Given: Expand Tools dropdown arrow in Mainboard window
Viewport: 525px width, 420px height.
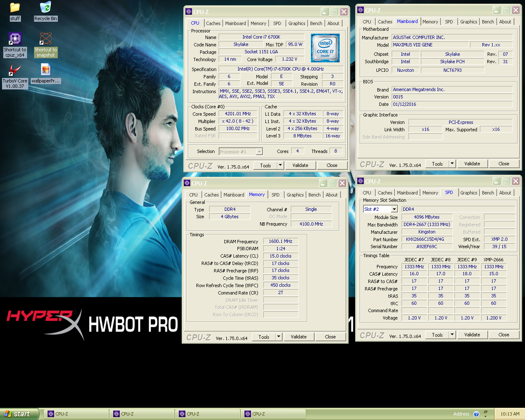Looking at the screenshot, I should (452, 164).
